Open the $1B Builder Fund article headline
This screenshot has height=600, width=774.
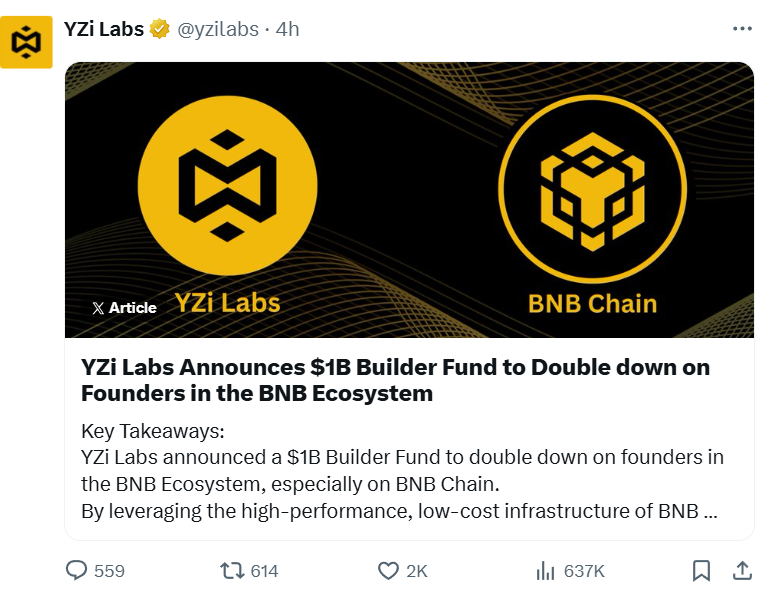point(395,380)
